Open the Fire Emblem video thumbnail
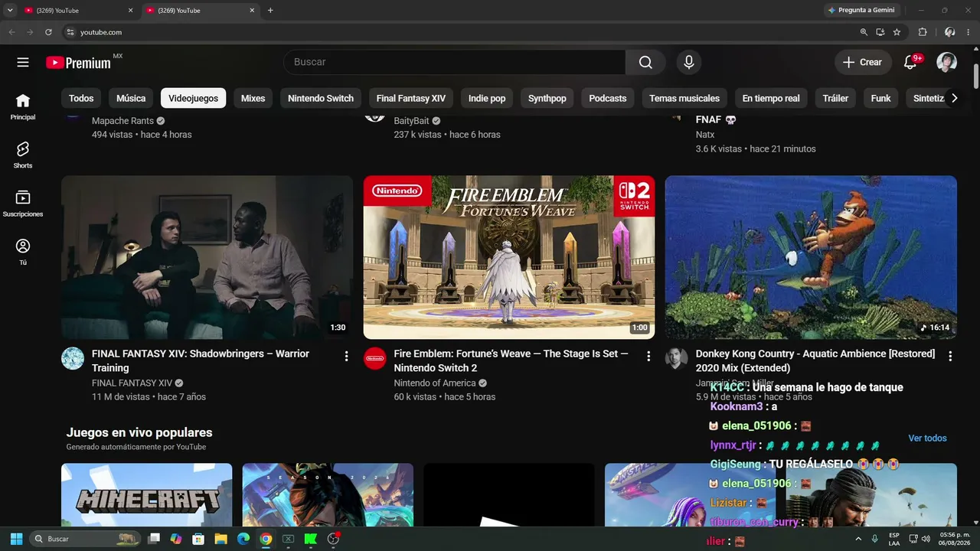 tap(509, 257)
